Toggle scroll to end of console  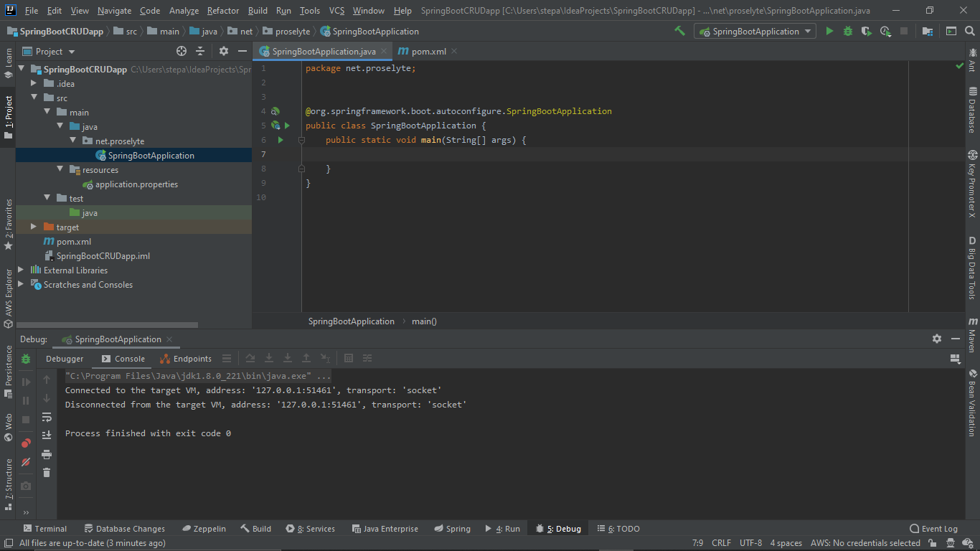(47, 435)
